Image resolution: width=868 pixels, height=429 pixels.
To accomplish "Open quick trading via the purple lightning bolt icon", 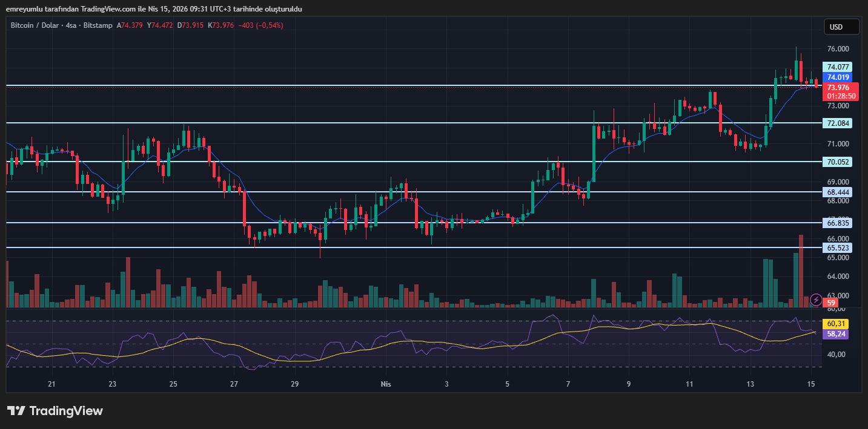I will pos(815,300).
